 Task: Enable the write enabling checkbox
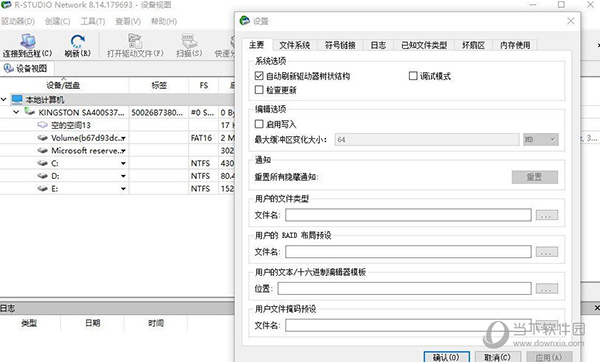(259, 124)
